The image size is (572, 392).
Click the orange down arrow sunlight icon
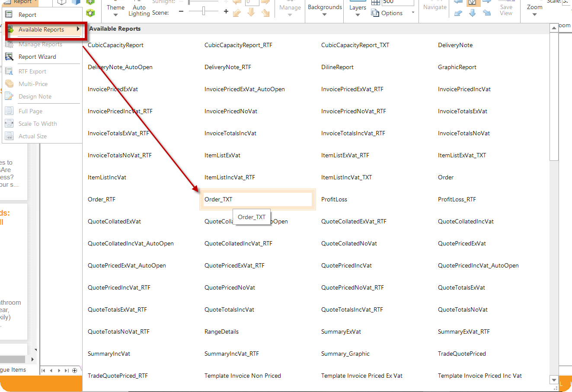251,13
